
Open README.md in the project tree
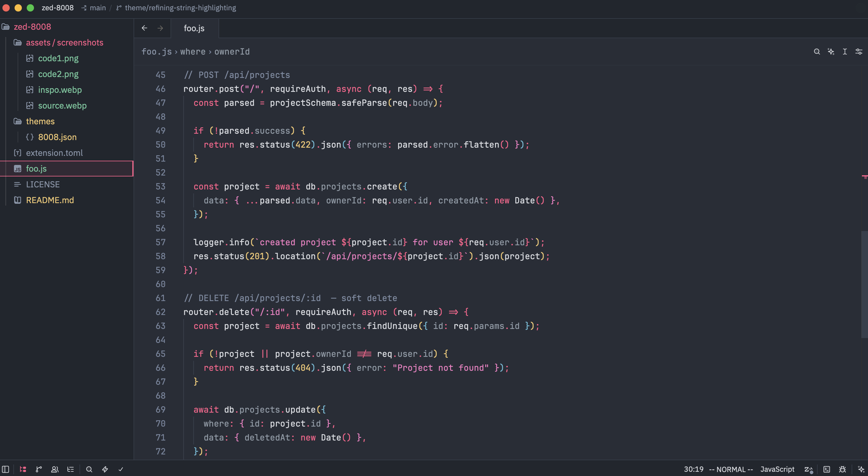point(50,200)
